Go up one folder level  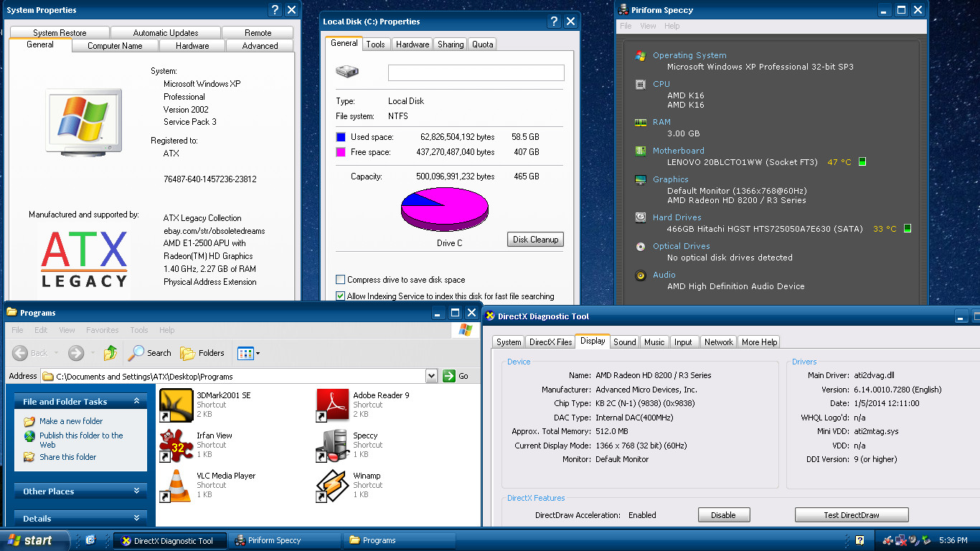pyautogui.click(x=110, y=353)
